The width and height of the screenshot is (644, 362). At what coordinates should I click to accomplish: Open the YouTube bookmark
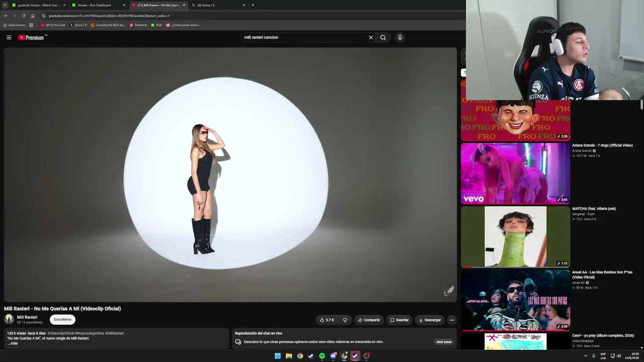click(53, 25)
